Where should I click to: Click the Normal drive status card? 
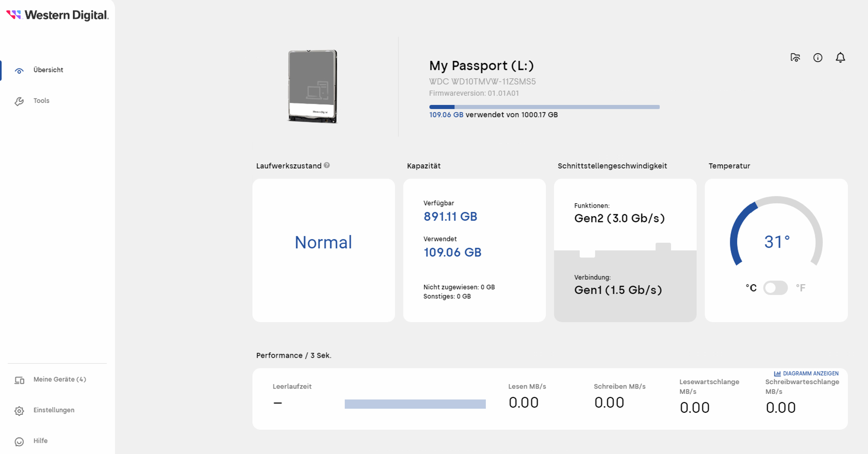(x=324, y=250)
